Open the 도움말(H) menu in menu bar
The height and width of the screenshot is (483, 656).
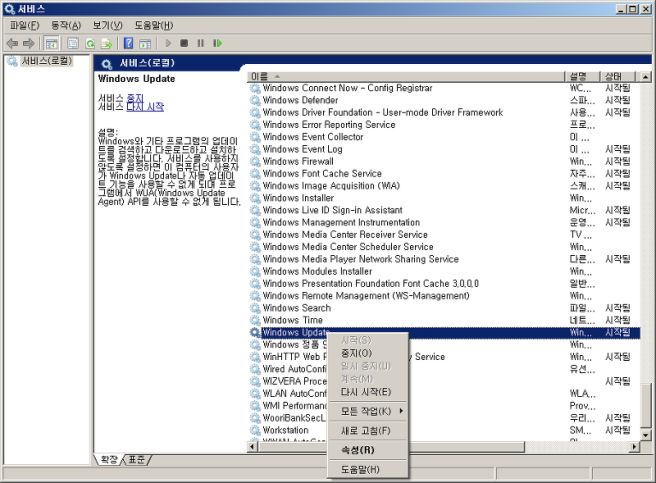[154, 26]
